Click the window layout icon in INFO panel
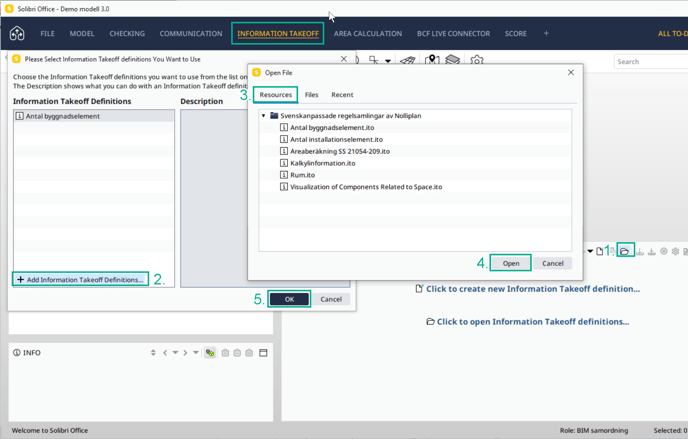Screen dimensions: 688x439 pos(263,353)
